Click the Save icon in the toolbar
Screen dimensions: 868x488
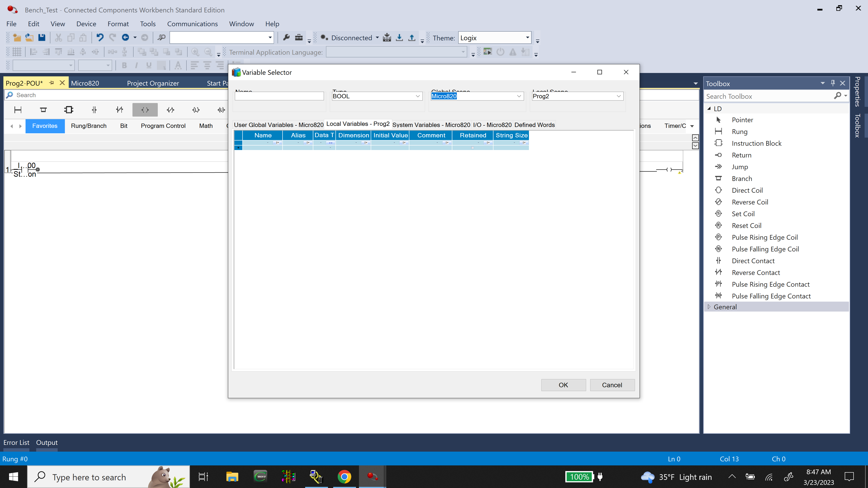(41, 37)
